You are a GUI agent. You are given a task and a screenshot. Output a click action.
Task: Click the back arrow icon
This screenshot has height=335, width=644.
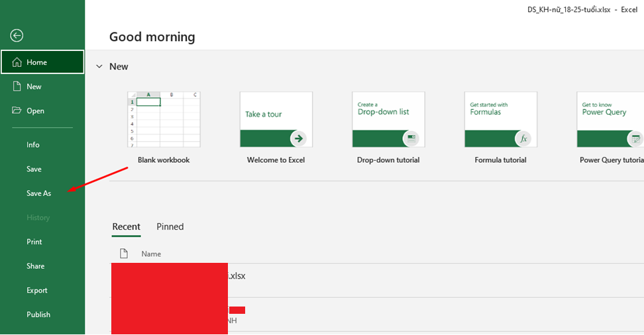point(17,36)
